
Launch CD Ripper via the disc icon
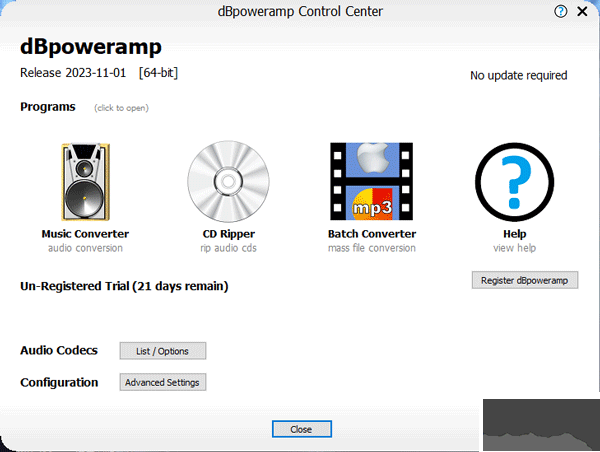228,181
